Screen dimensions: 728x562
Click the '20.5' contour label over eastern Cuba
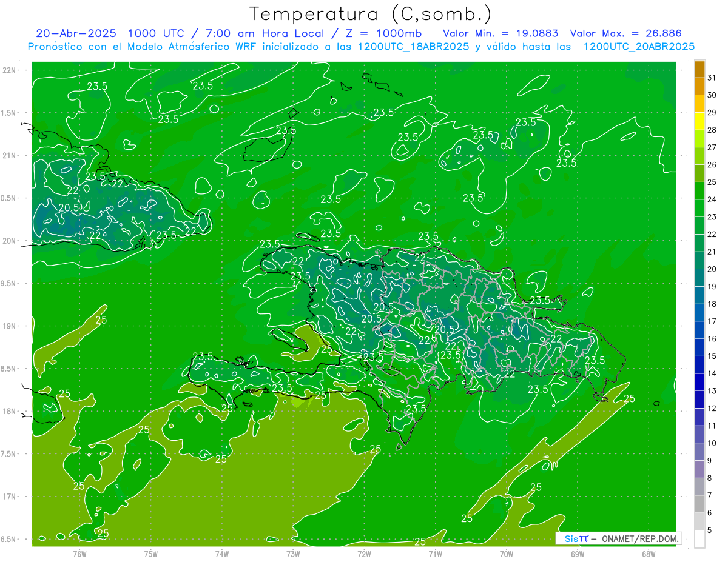69,207
